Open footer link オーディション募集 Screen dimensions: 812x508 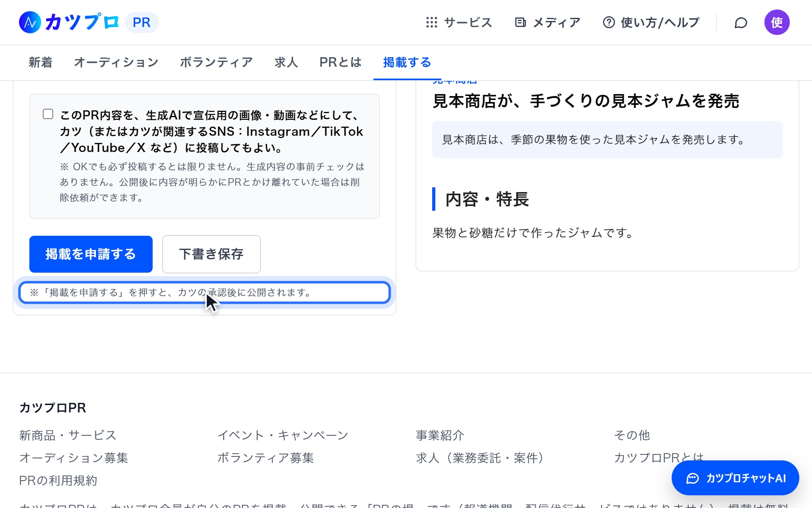[74, 458]
